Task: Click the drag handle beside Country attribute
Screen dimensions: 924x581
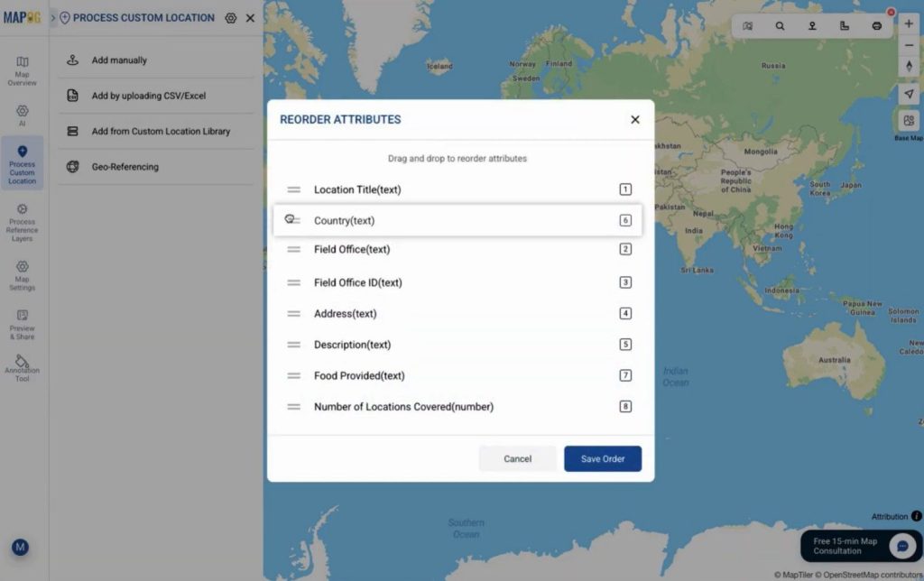Action: 291,219
